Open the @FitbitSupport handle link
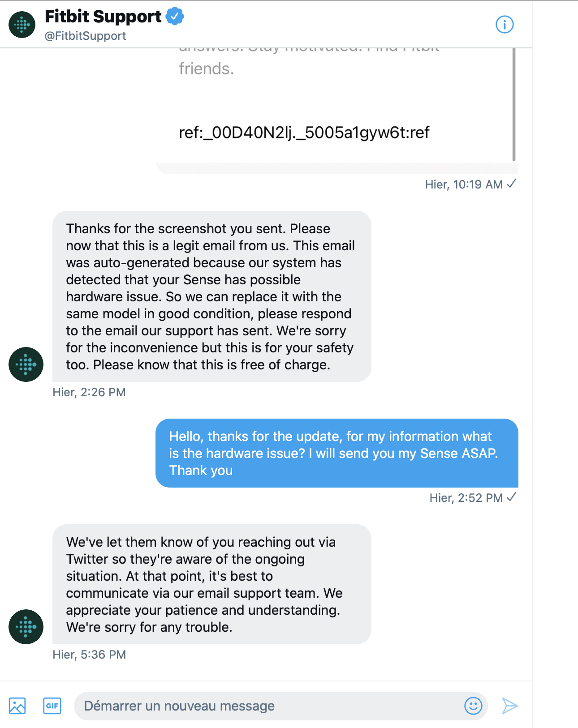Image resolution: width=578 pixels, height=728 pixels. click(85, 36)
